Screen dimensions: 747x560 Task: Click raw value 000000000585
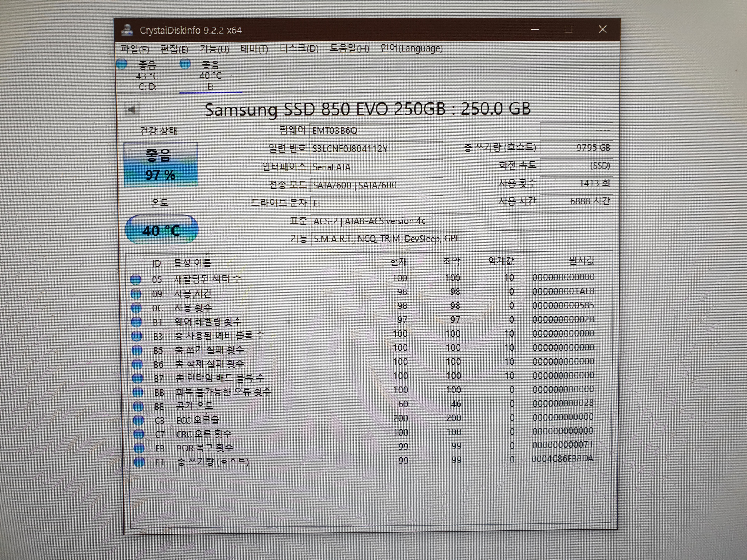(x=563, y=306)
